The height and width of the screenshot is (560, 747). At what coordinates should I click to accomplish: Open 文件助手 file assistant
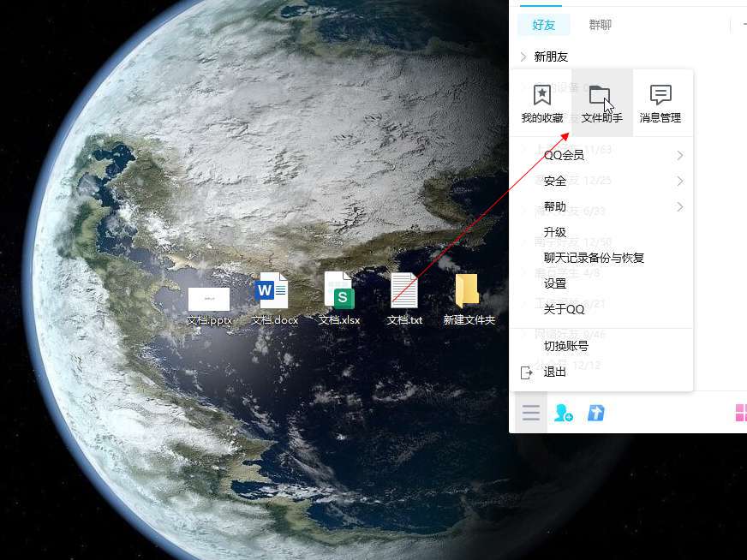[601, 104]
